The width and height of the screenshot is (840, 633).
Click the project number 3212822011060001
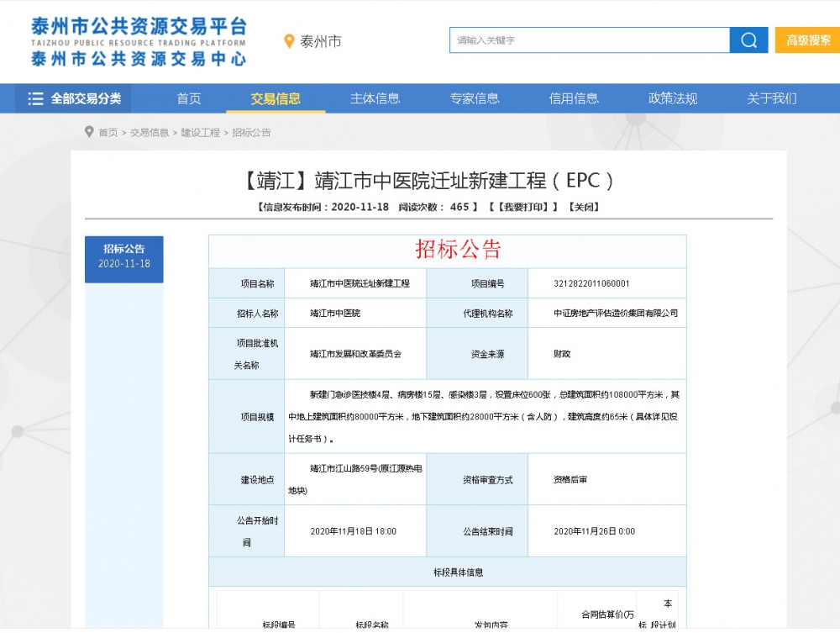point(591,283)
